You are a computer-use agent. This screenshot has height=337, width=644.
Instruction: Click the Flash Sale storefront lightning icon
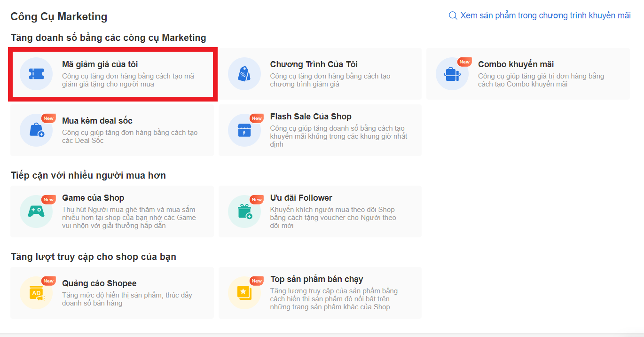(244, 130)
